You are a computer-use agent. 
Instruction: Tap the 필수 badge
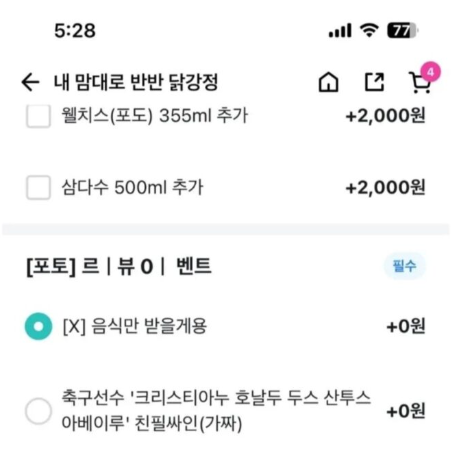coord(405,266)
